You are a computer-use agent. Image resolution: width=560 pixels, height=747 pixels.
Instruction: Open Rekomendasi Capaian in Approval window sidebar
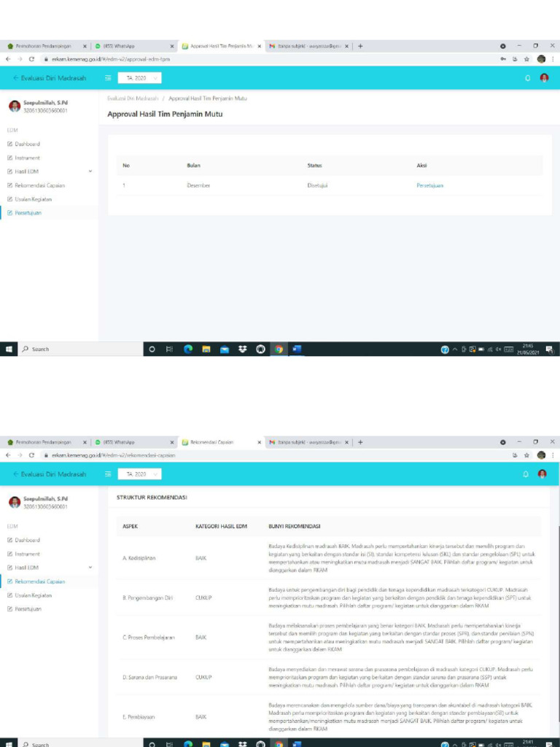pyautogui.click(x=36, y=185)
